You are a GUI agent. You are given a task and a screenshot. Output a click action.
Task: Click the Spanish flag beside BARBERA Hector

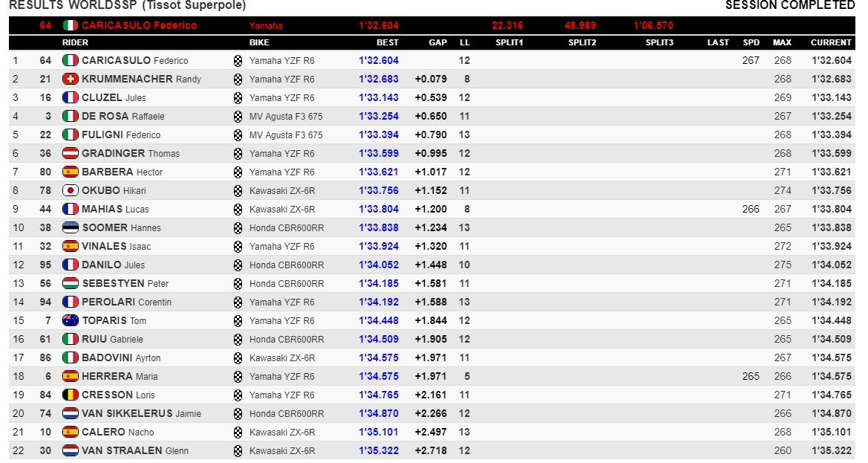[x=71, y=172]
